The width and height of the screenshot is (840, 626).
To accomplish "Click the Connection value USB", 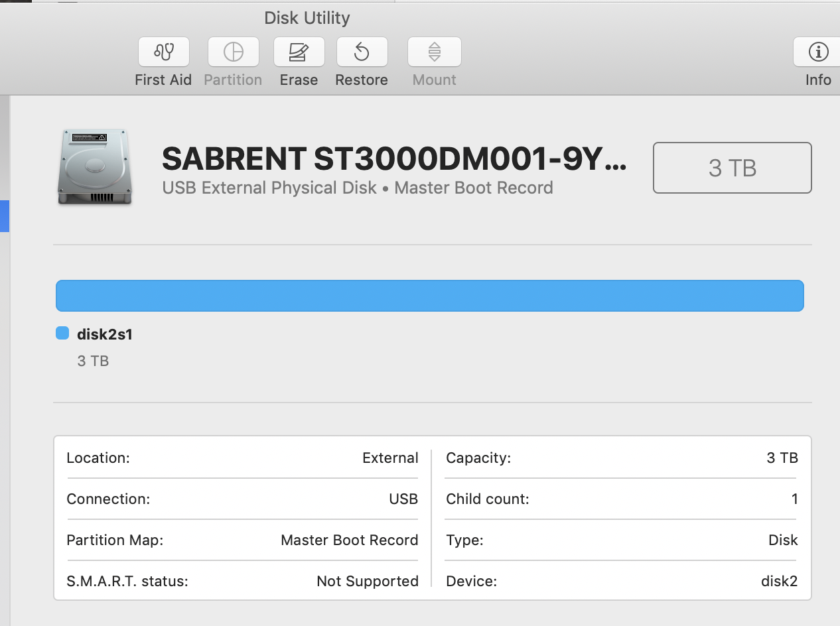I will 403,499.
